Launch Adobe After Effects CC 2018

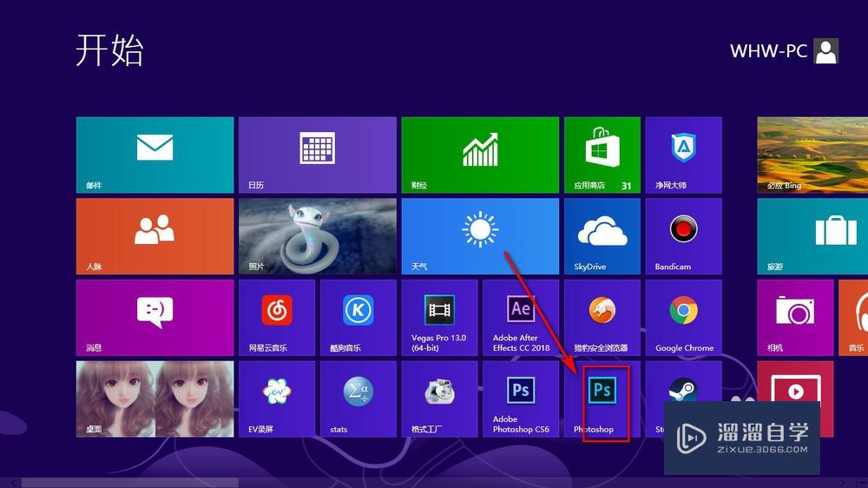click(521, 318)
